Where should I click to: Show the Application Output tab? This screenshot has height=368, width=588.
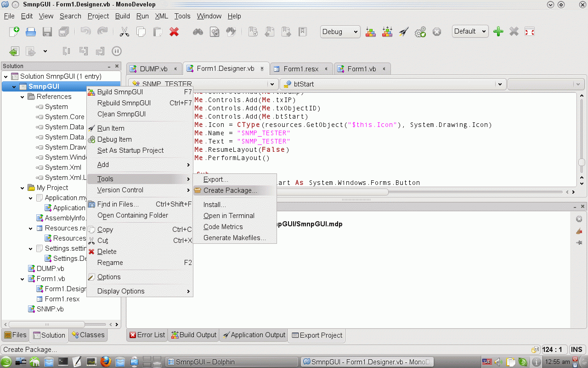click(x=254, y=335)
